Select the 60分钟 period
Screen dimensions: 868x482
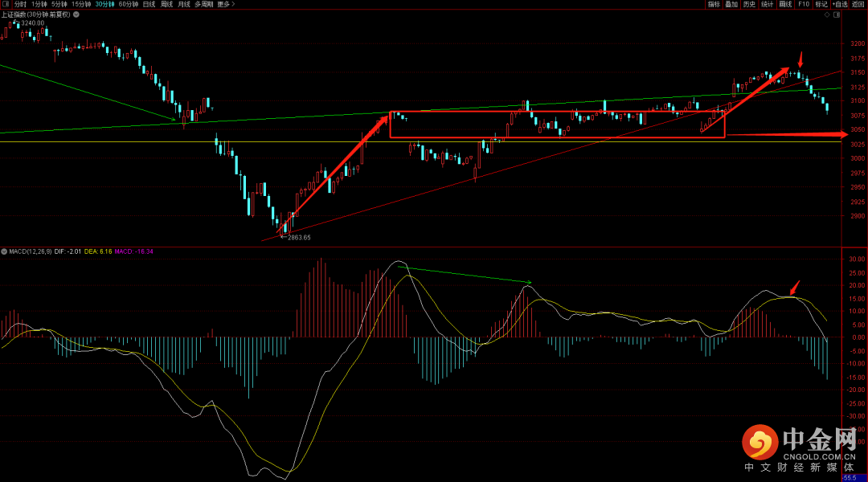pyautogui.click(x=128, y=4)
